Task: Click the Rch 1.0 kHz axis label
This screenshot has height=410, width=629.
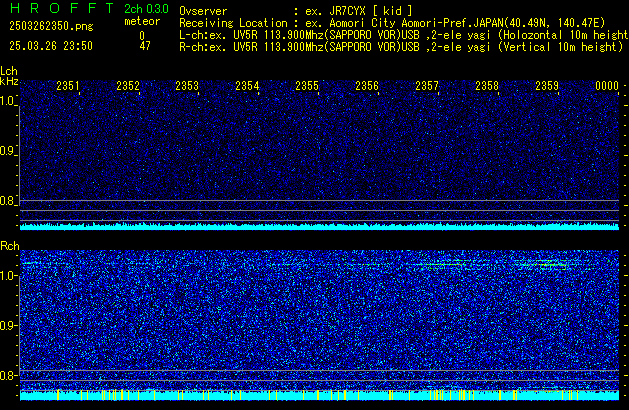Action: [x=7, y=276]
